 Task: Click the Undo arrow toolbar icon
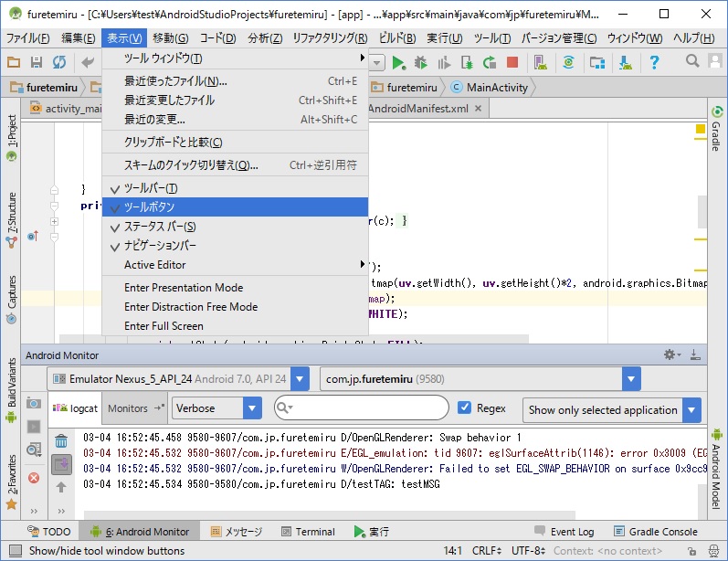tap(88, 62)
